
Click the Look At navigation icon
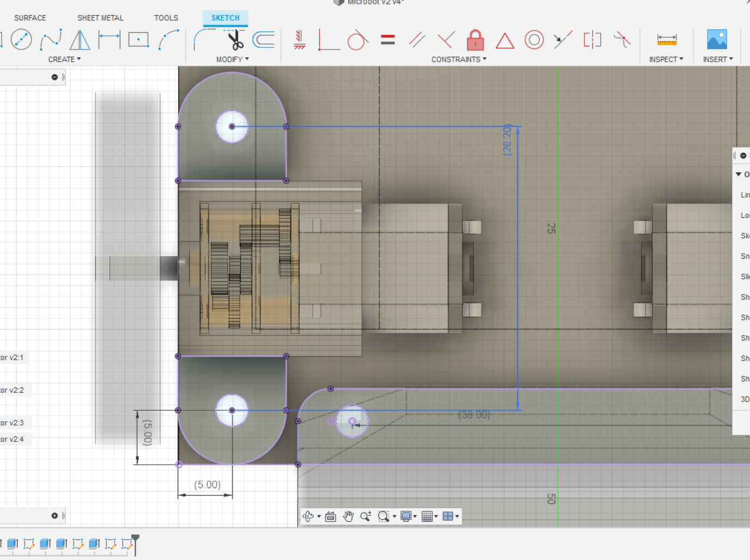pos(331,516)
